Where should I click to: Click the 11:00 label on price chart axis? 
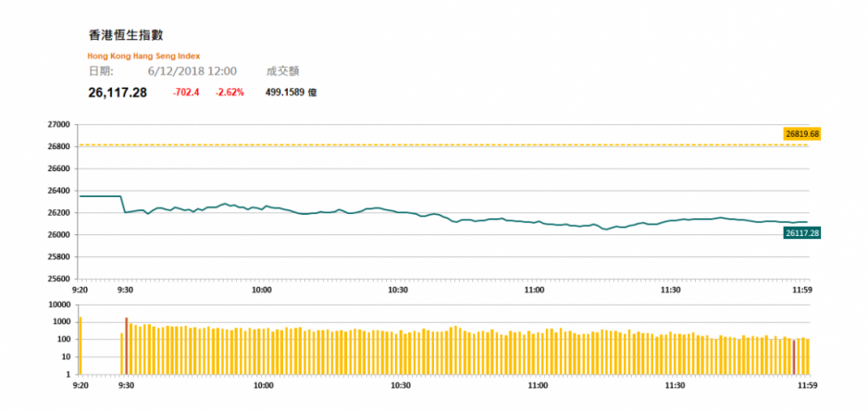pyautogui.click(x=534, y=290)
